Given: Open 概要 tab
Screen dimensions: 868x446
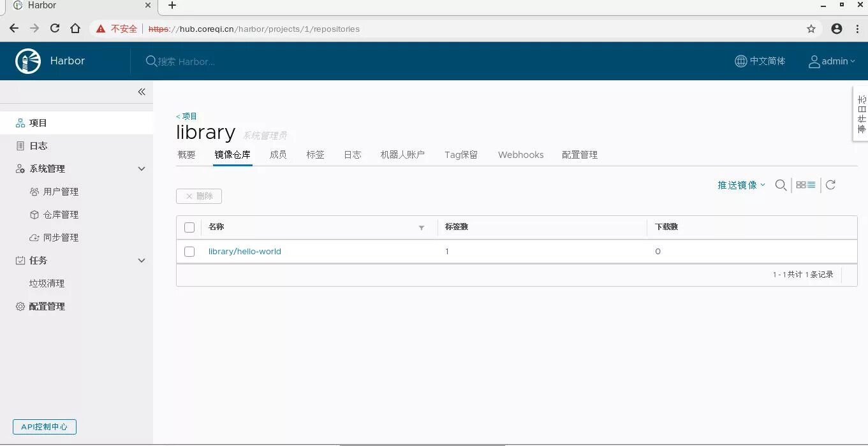Looking at the screenshot, I should 187,155.
